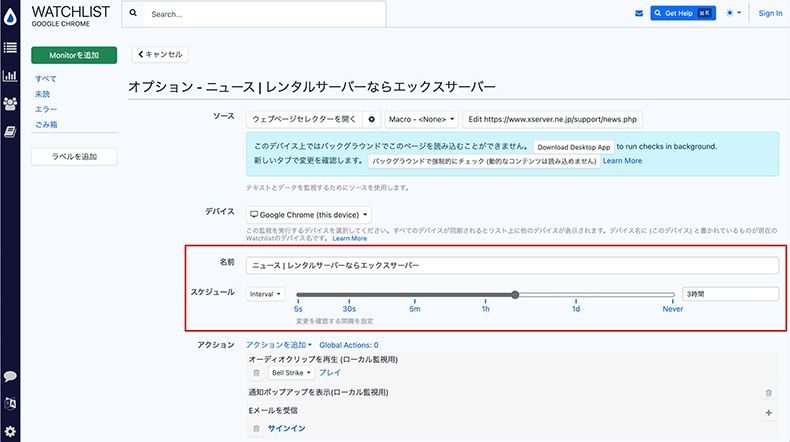Click the Get Help button

coord(682,13)
